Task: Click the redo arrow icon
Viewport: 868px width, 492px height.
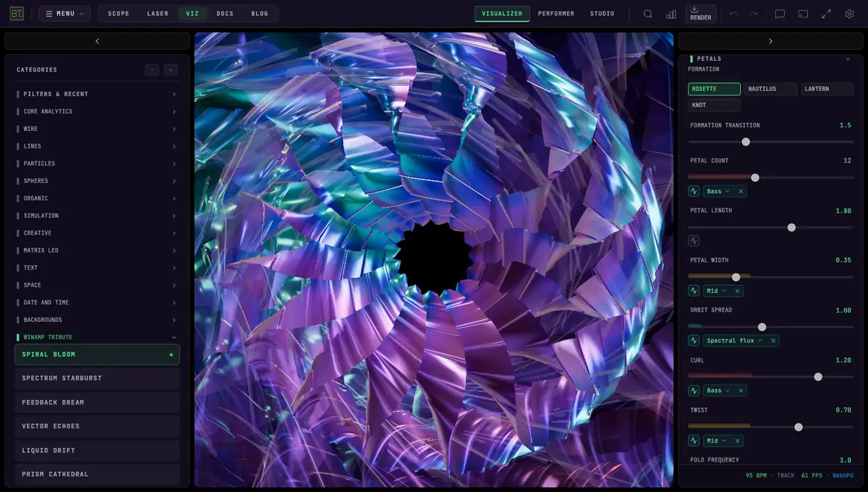Action: 754,14
